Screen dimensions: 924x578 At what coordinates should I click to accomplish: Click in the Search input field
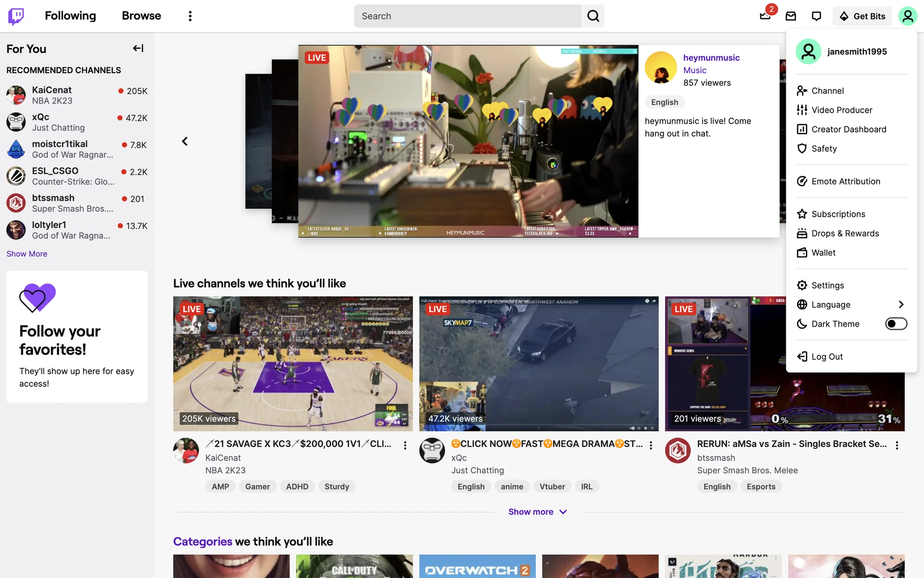point(468,16)
